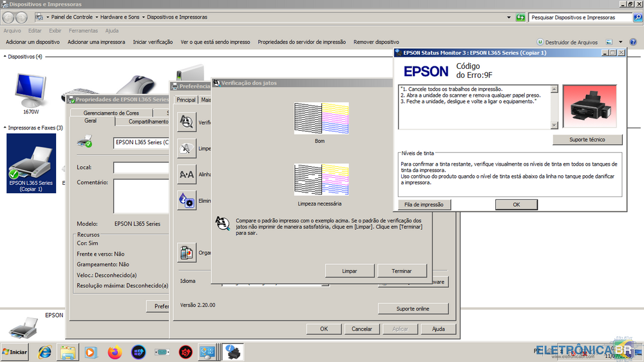Viewport: 644px width, 362px height.
Task: Click the Suporte técnico button
Action: click(587, 140)
